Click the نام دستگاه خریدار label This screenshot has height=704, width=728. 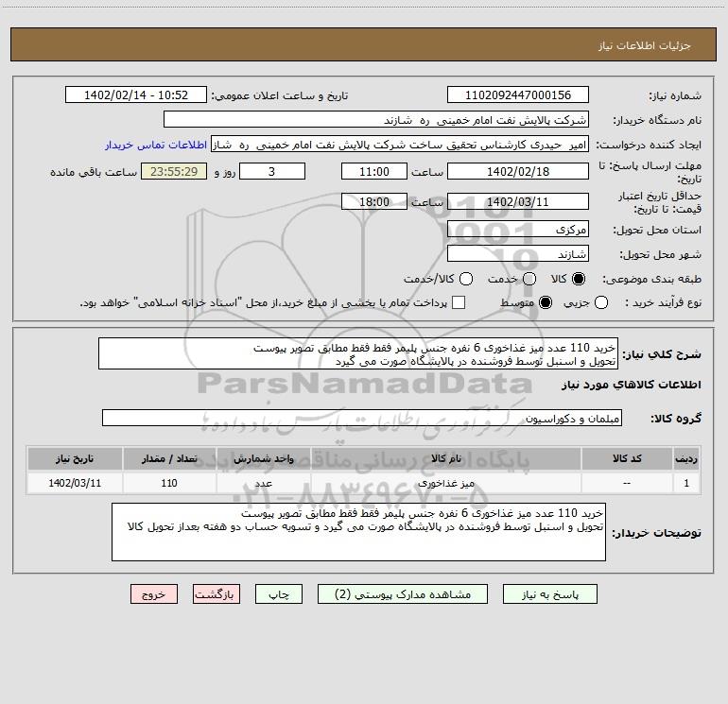657,120
